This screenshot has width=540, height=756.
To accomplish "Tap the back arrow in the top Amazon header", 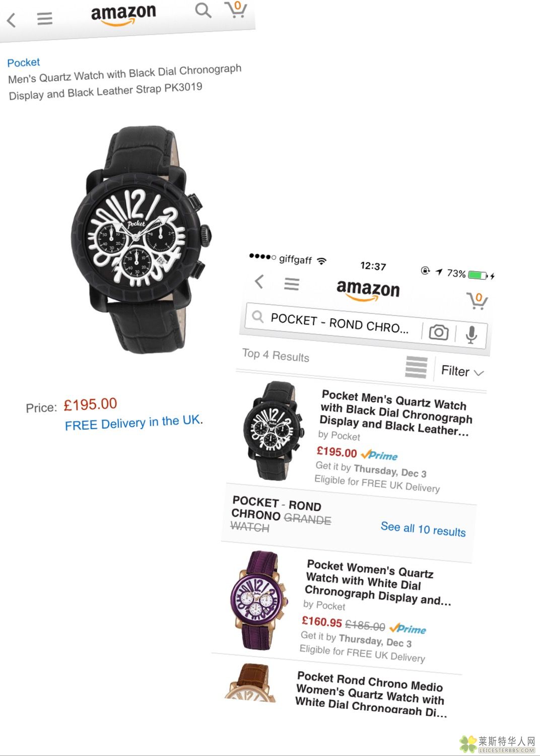I will (12, 20).
